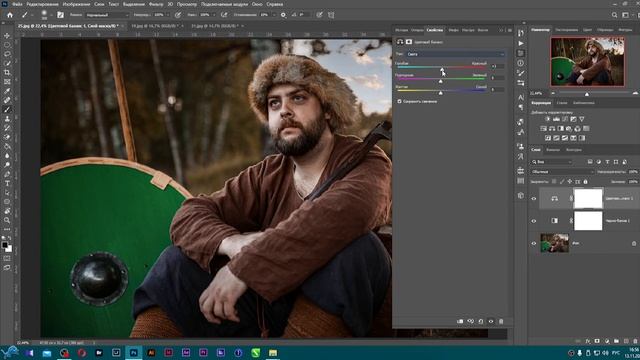Screen dimensions: 640x360
Task: Open Illustrator from the Windows taskbar
Action: pyautogui.click(x=151, y=353)
